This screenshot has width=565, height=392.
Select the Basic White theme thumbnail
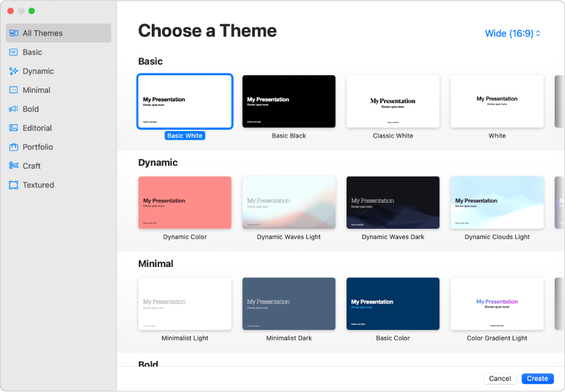tap(185, 101)
